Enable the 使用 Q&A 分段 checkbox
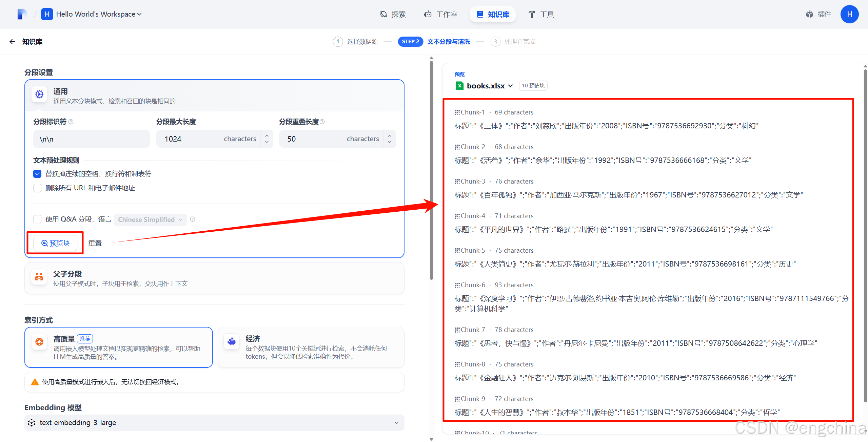This screenshot has width=868, height=442. pyautogui.click(x=37, y=219)
